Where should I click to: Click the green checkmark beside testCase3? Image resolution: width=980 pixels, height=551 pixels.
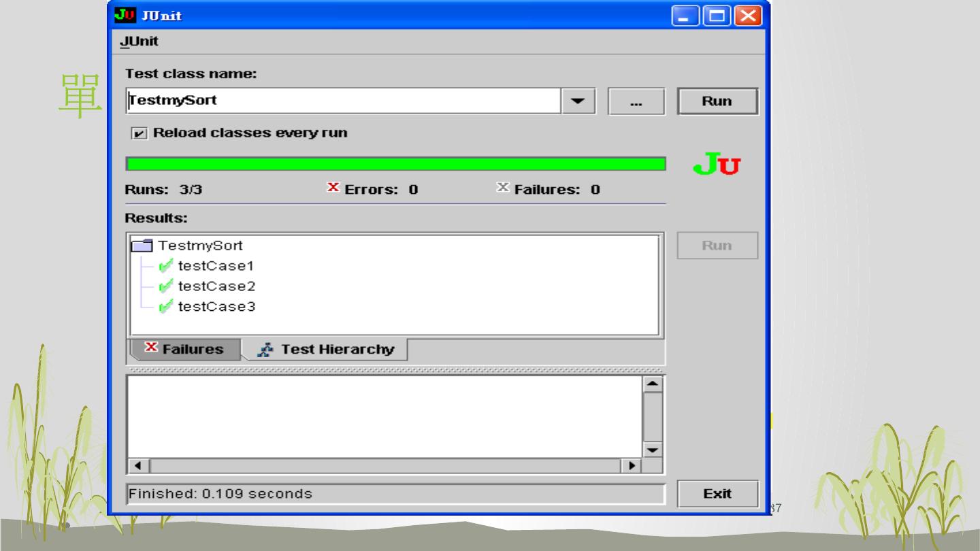(x=165, y=307)
